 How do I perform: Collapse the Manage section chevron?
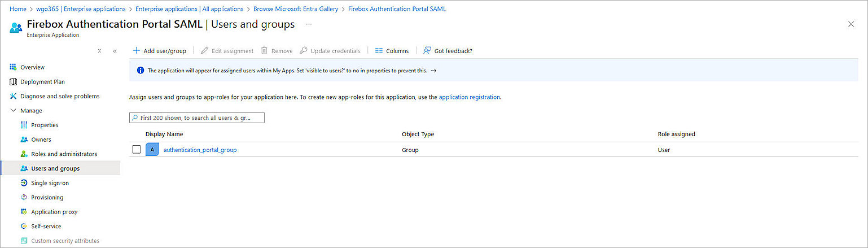coord(13,111)
